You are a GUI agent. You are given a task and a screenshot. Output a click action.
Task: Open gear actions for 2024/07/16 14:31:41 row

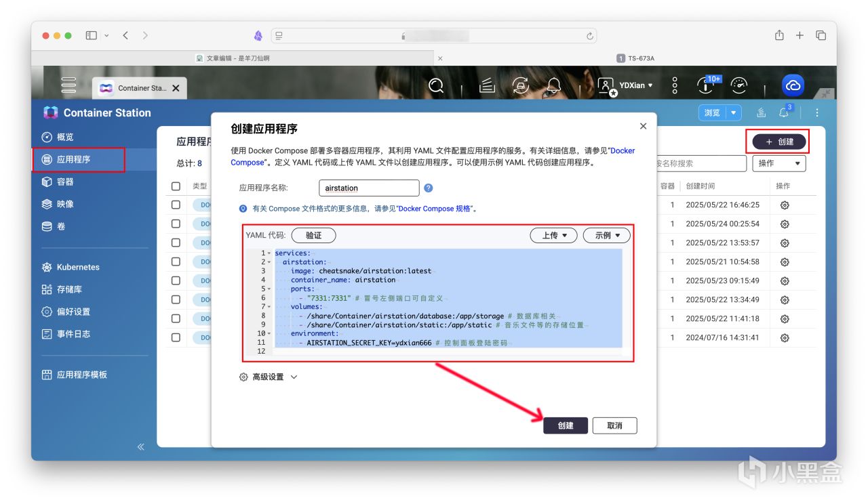pos(785,337)
